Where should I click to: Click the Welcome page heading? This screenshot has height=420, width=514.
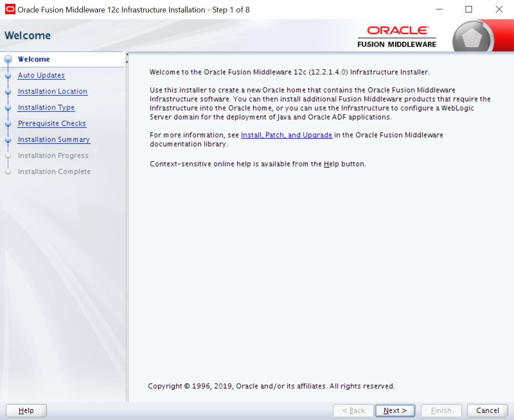click(x=27, y=36)
